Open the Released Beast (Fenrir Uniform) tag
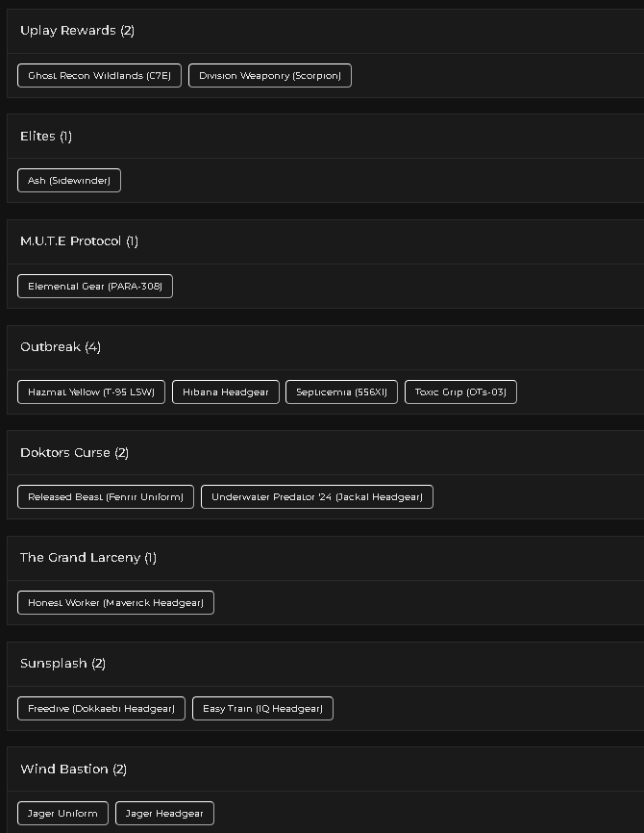 pyautogui.click(x=106, y=496)
